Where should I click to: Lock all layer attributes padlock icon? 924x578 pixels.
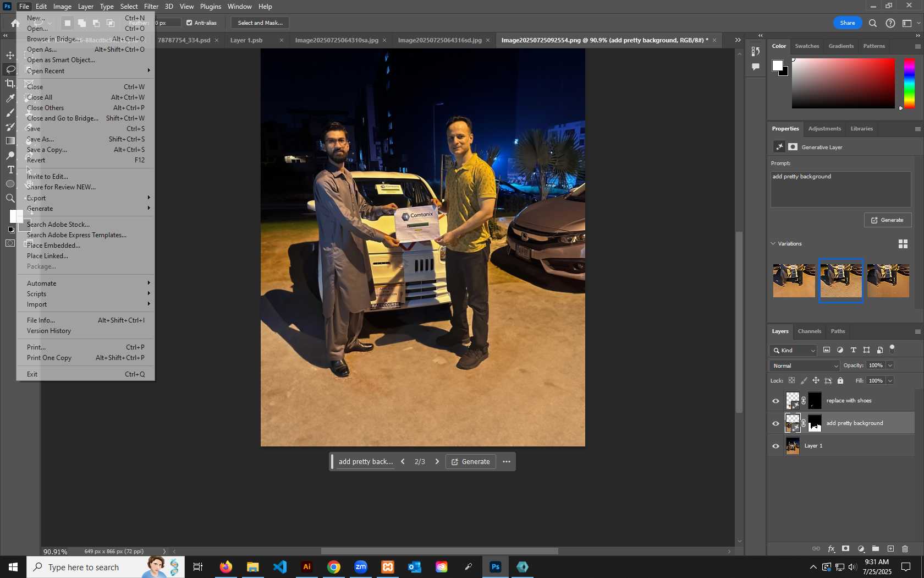click(840, 381)
